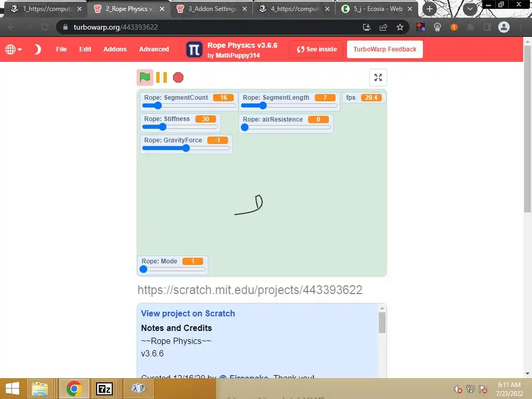This screenshot has width=532, height=399.
Task: Adjust the Rope: Stiffness slider
Action: click(x=180, y=127)
